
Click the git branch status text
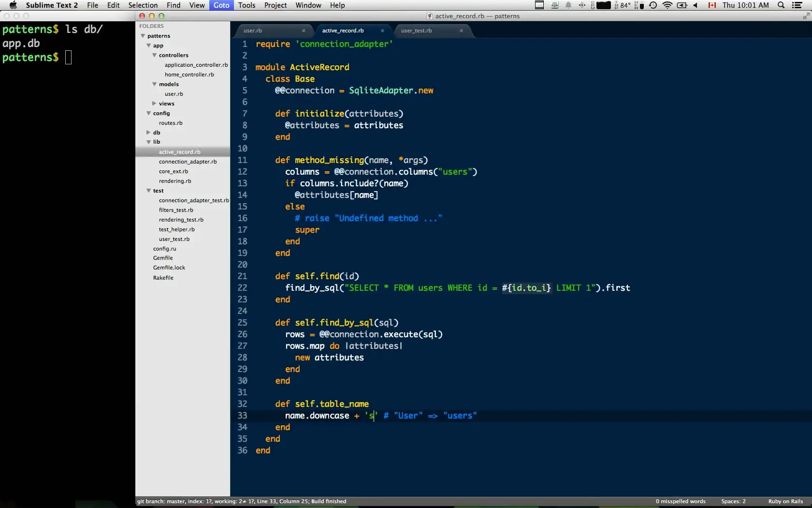pos(241,501)
